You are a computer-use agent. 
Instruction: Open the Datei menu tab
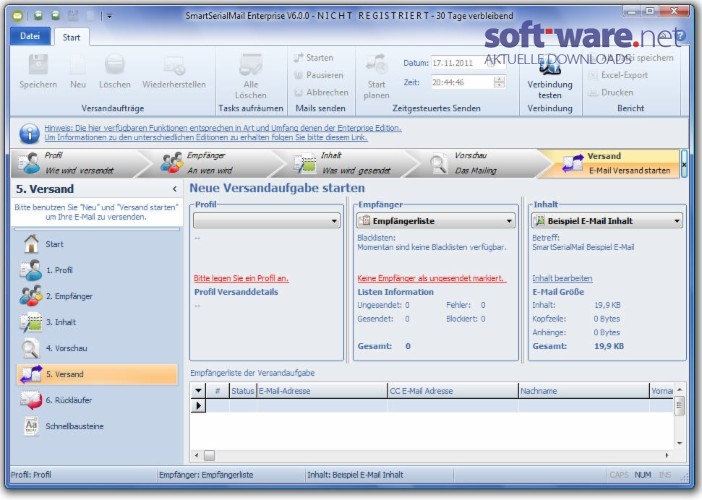[x=30, y=36]
